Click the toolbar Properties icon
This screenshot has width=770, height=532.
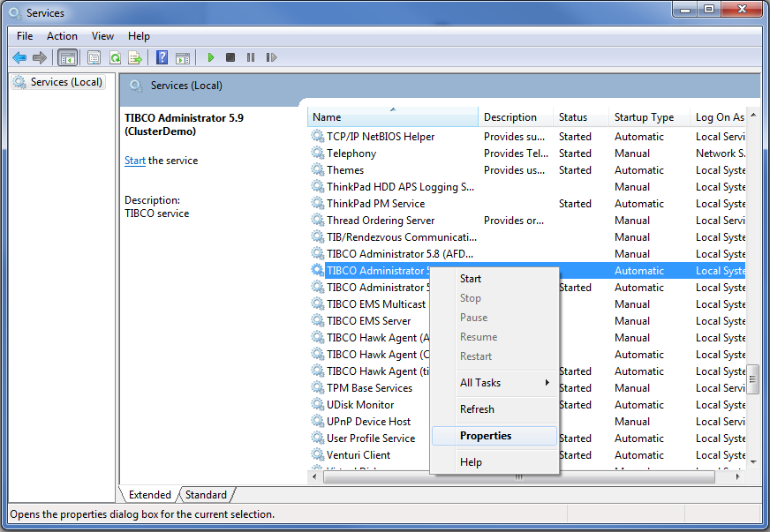click(x=94, y=57)
